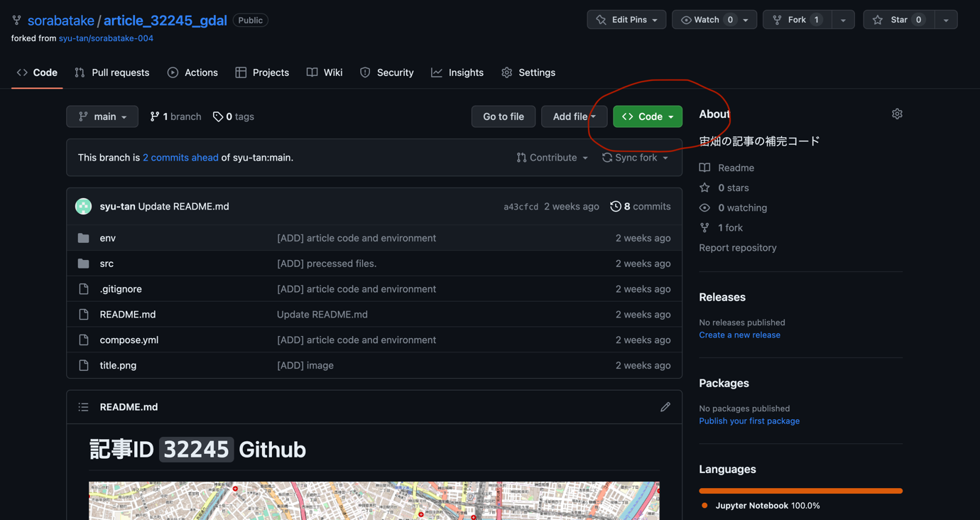Open the 2 commits ahead link
Image resolution: width=980 pixels, height=520 pixels.
(180, 158)
